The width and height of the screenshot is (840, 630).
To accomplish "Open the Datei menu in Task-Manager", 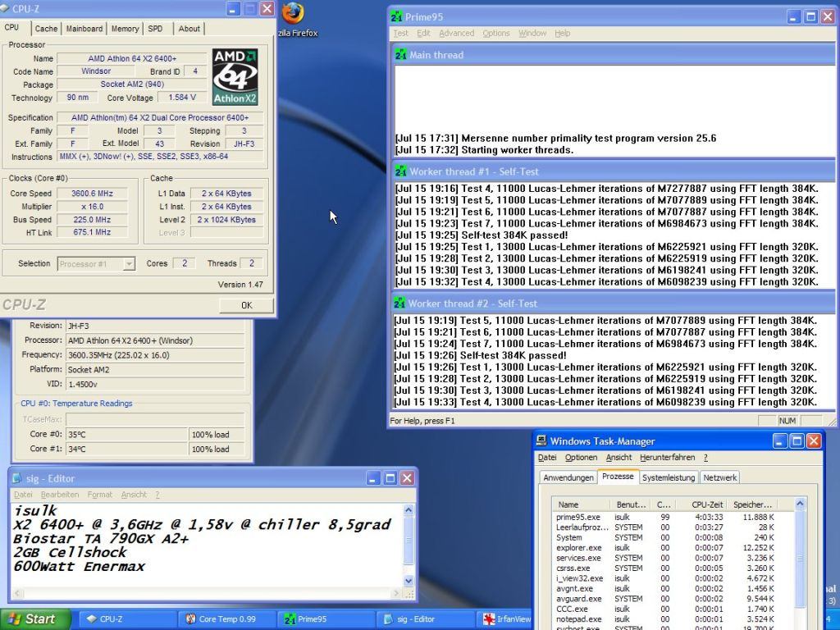I will pos(547,458).
